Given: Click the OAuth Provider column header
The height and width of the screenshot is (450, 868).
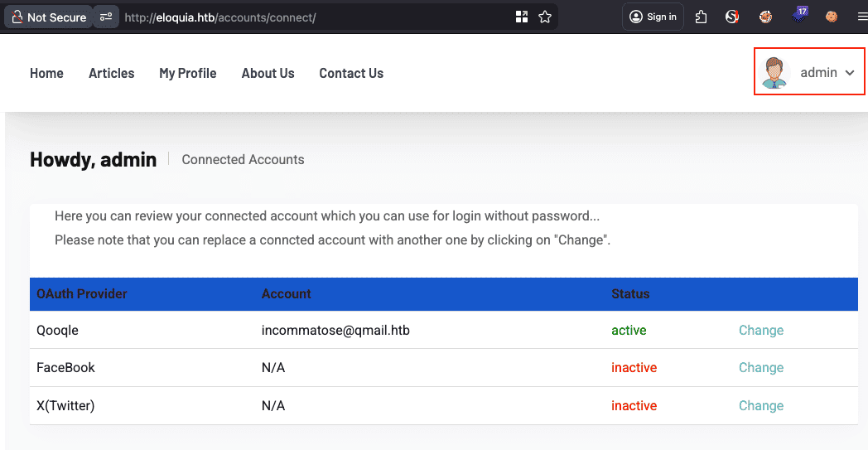Looking at the screenshot, I should pyautogui.click(x=82, y=293).
